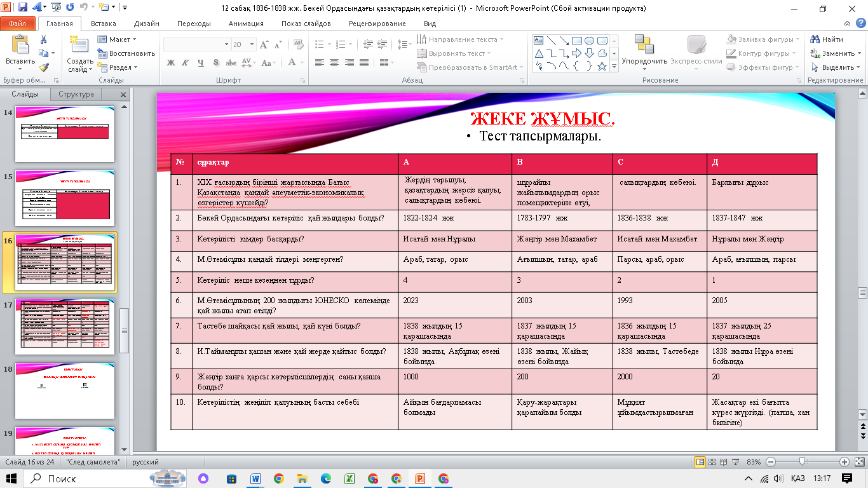
Task: Apply bold with the Ж button
Action: 171,62
